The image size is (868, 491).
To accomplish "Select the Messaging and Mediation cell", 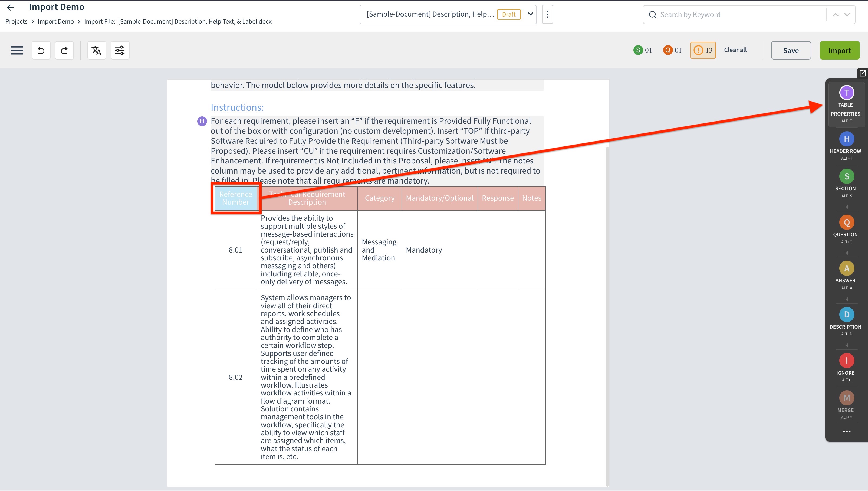I will (380, 250).
